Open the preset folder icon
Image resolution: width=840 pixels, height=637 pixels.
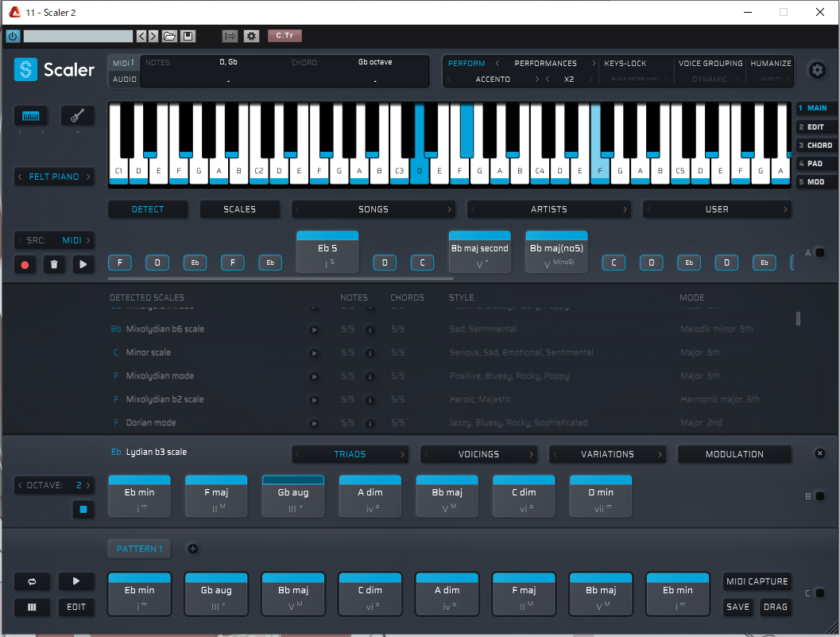click(170, 36)
